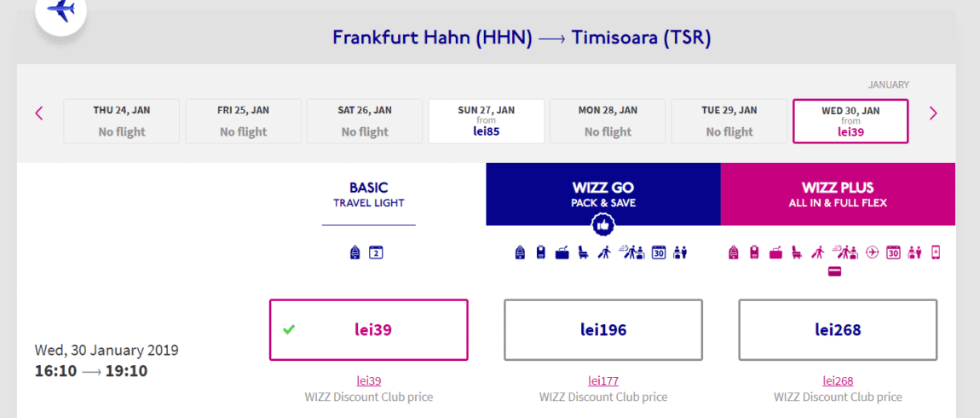Open the lei177 Discount Club price link

[603, 381]
